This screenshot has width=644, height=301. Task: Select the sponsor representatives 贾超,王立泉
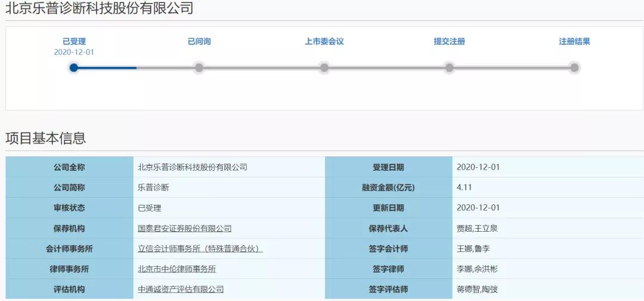click(x=477, y=228)
